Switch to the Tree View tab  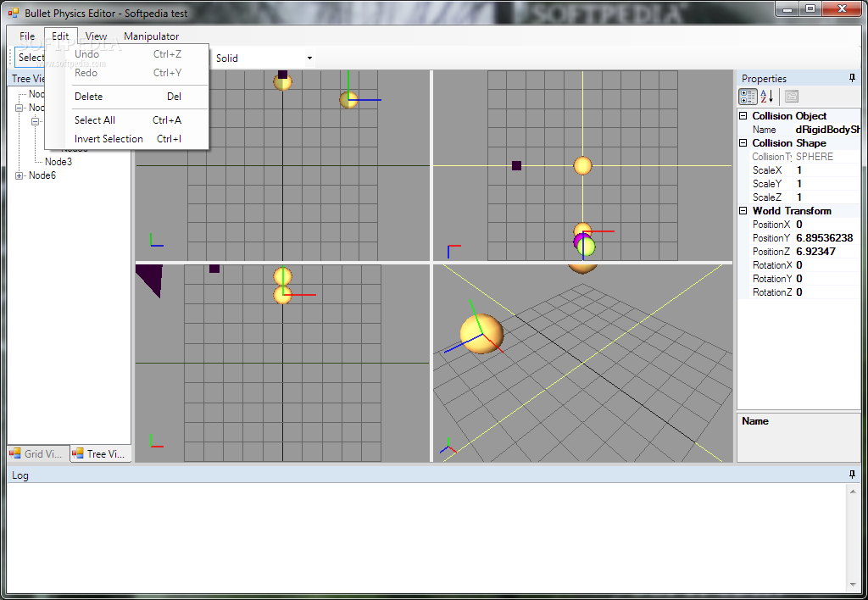pos(100,454)
